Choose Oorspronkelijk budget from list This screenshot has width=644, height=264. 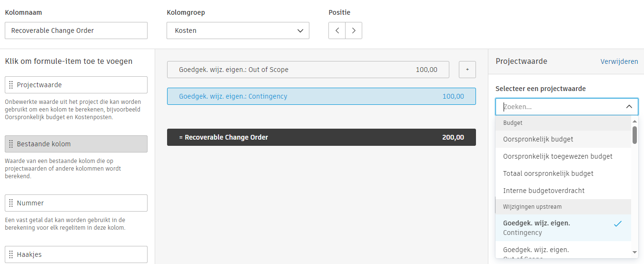538,139
